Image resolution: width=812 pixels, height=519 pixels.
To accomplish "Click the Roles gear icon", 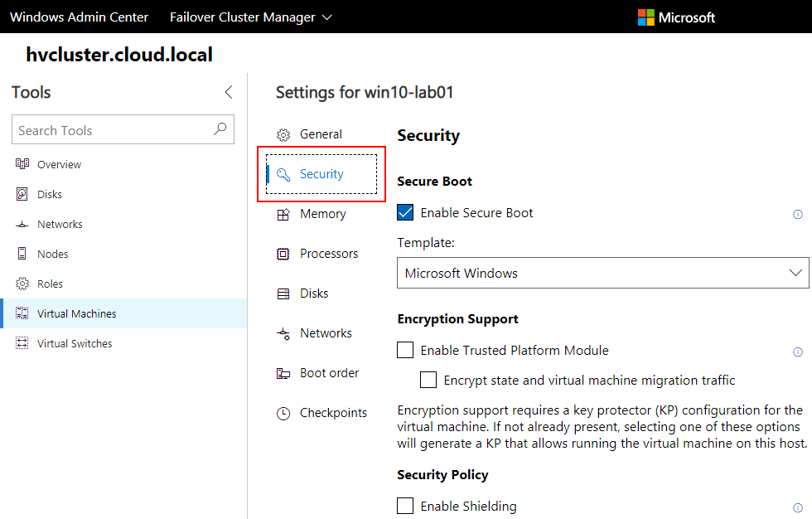I will coord(22,284).
